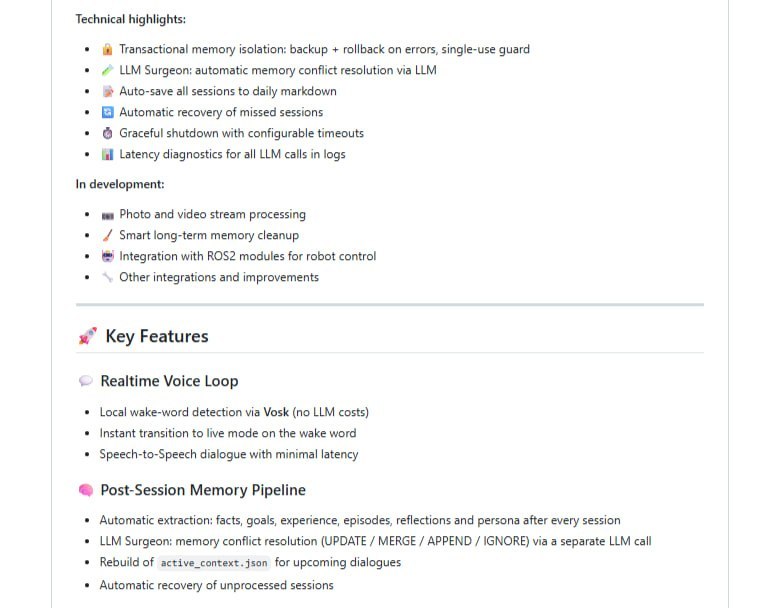Click the broom icon beside Smart long-term memory cleanup
771x608 pixels.
tap(107, 235)
